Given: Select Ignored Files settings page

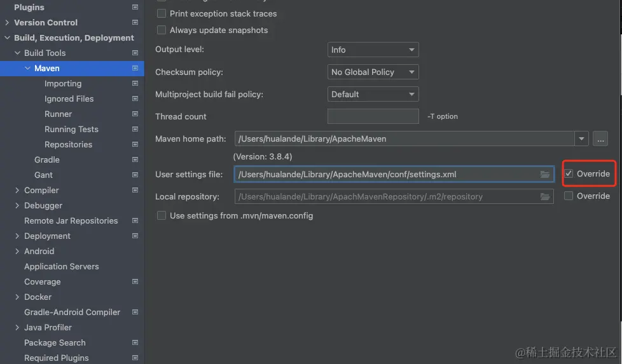Looking at the screenshot, I should [69, 98].
